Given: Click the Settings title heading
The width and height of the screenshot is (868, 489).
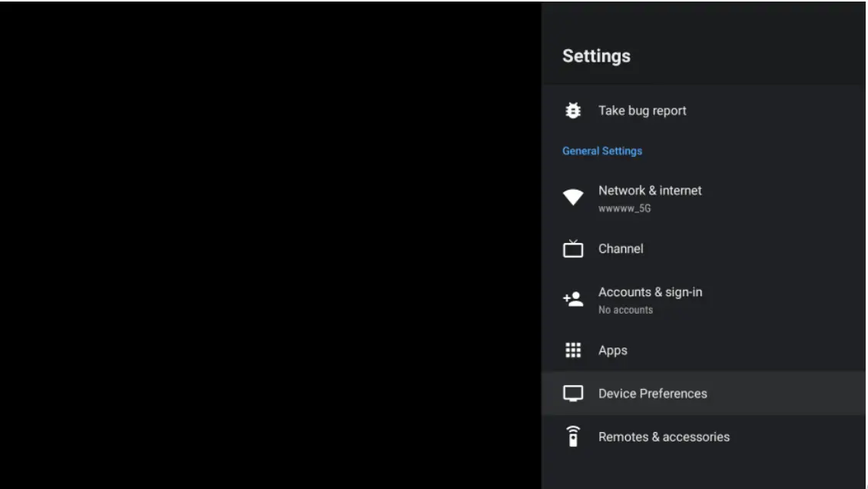Looking at the screenshot, I should point(595,55).
